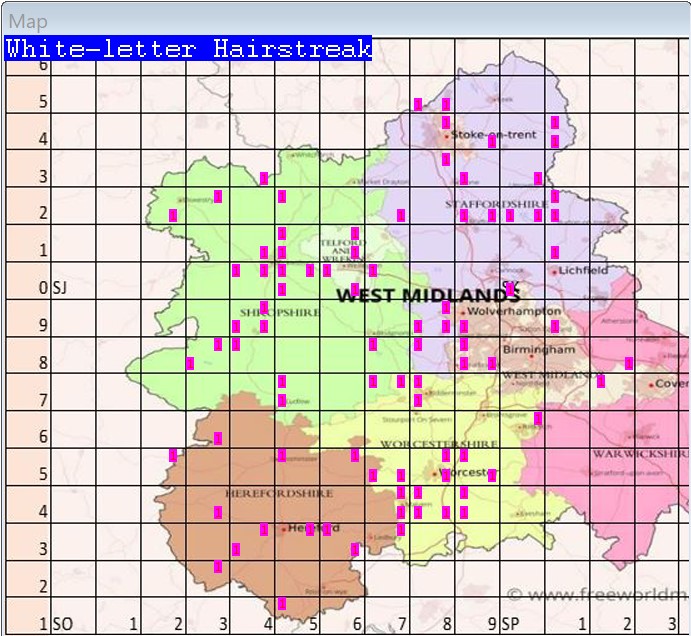
Task: Click the SO grid reference label
Action: click(x=62, y=624)
